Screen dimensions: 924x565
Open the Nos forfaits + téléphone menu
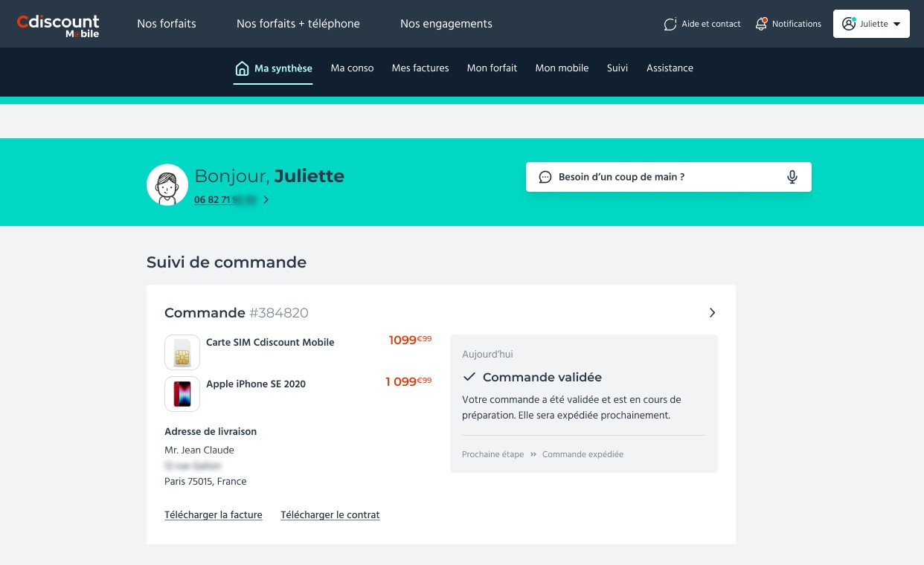tap(298, 24)
